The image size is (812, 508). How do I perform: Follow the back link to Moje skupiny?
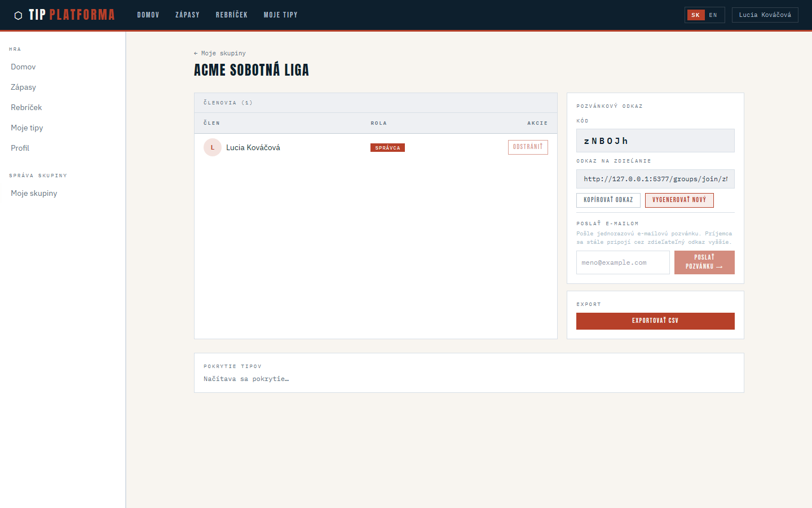[220, 53]
